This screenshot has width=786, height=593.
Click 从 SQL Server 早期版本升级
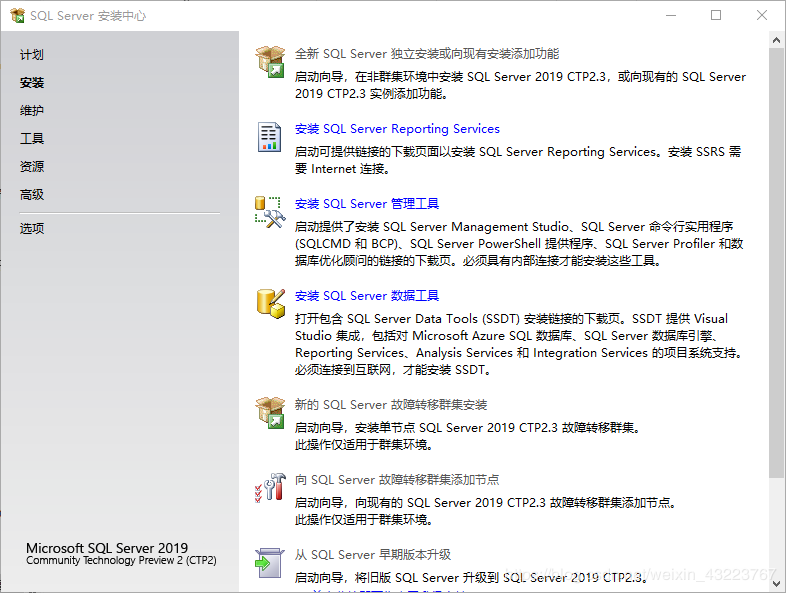(372, 555)
